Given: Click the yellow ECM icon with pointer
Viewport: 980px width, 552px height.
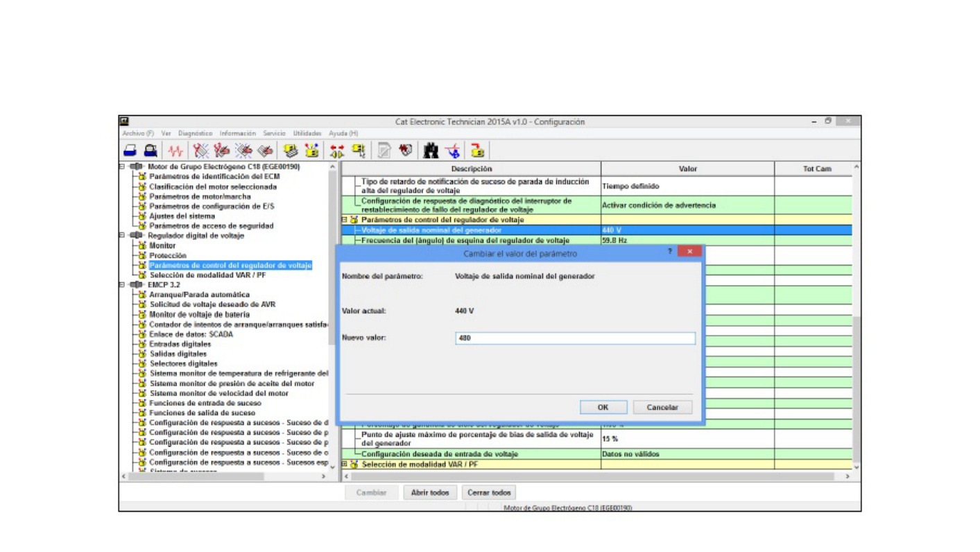Looking at the screenshot, I should tap(359, 150).
